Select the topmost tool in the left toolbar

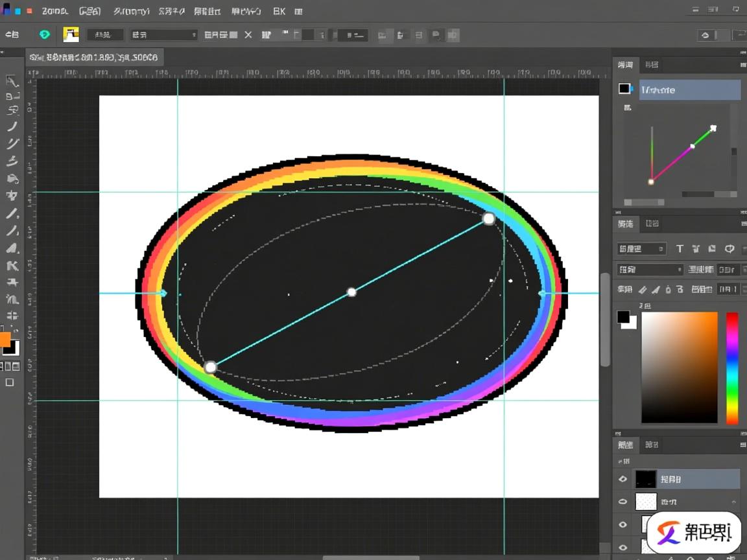pos(12,80)
